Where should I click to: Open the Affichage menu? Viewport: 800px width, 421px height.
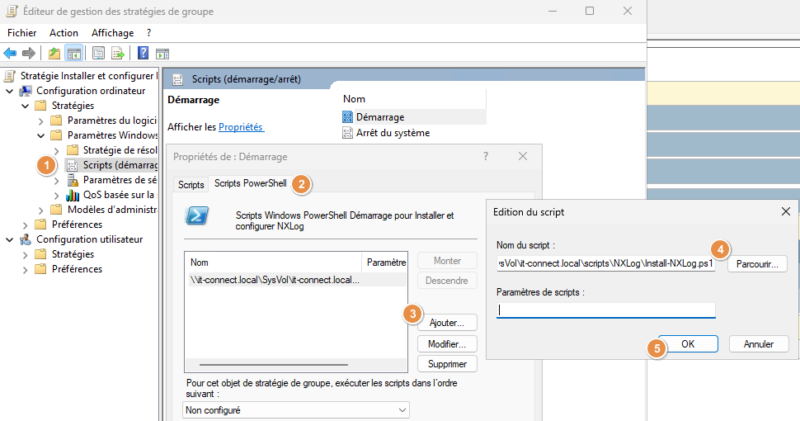point(112,33)
